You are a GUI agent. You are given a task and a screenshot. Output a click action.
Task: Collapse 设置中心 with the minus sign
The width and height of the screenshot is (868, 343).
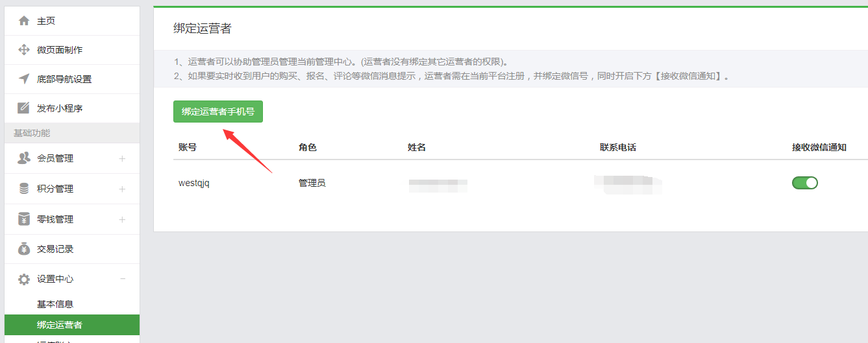tap(122, 279)
